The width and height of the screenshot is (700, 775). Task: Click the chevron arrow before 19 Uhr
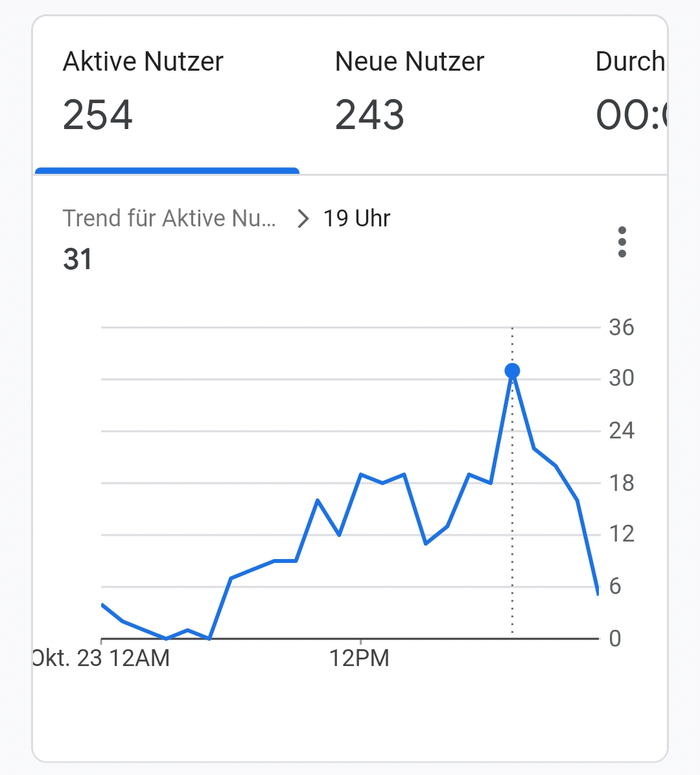[x=302, y=219]
